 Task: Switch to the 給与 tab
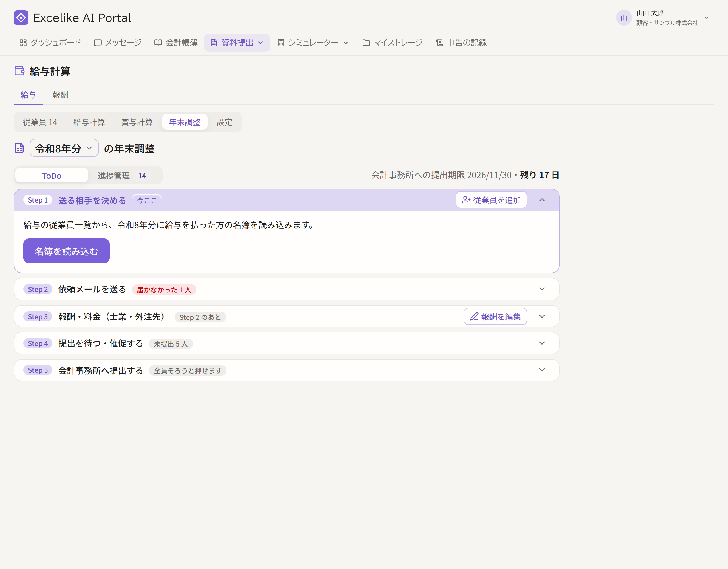tap(28, 95)
